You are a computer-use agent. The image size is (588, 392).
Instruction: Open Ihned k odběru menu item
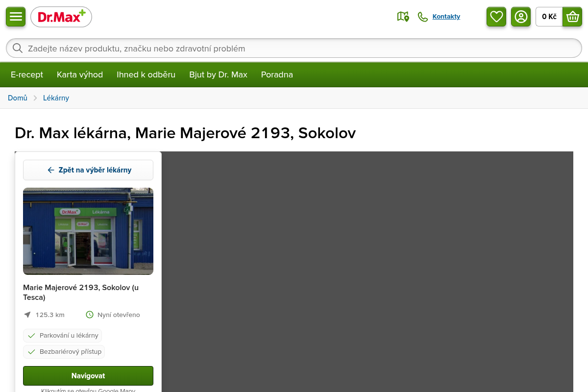pos(146,74)
